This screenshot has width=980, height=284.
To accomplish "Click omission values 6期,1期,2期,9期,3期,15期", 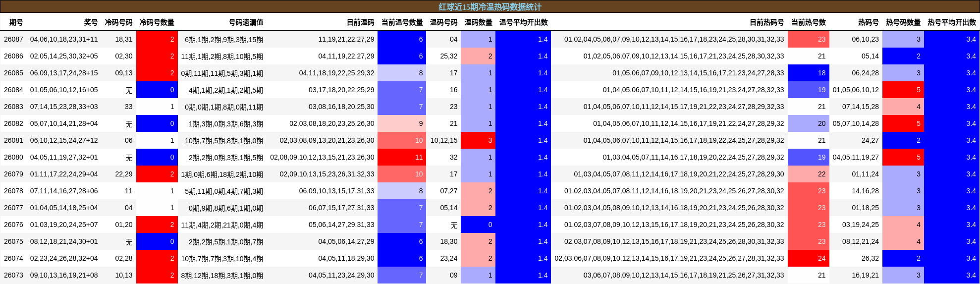I will pos(224,40).
